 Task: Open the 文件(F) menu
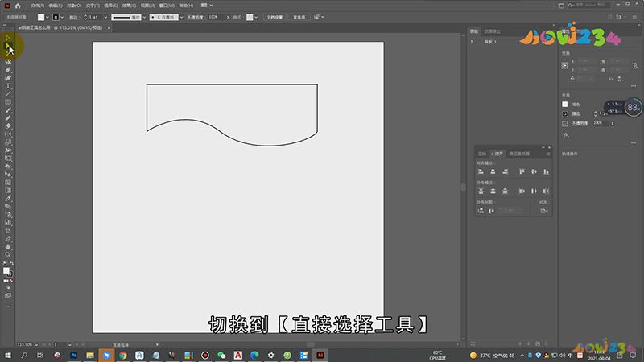click(37, 6)
